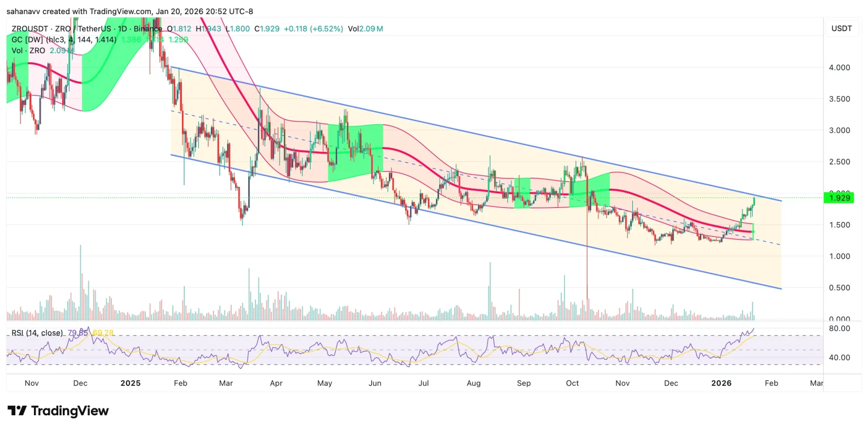The height and width of the screenshot is (430, 868).
Task: Click the green 1.929 current price tag
Action: (x=839, y=198)
